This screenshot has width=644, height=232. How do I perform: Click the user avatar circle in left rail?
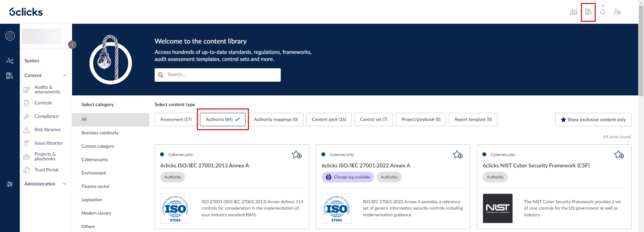pyautogui.click(x=10, y=35)
